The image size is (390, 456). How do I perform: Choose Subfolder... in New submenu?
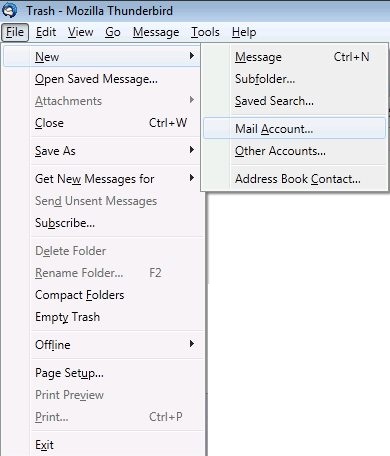[x=294, y=79]
